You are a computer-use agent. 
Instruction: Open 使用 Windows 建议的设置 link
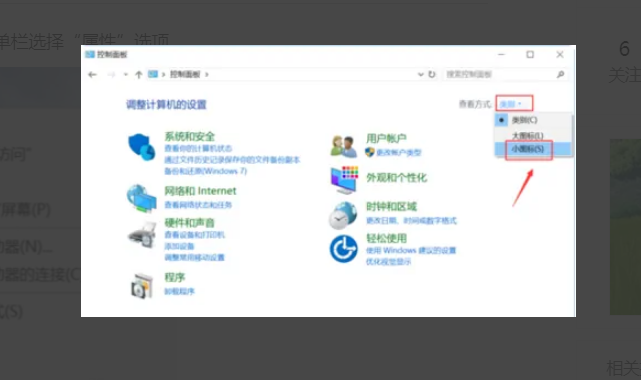(411, 250)
